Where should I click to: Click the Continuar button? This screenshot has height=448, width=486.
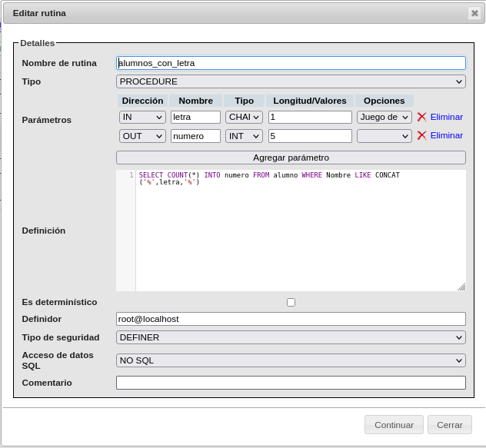(394, 425)
